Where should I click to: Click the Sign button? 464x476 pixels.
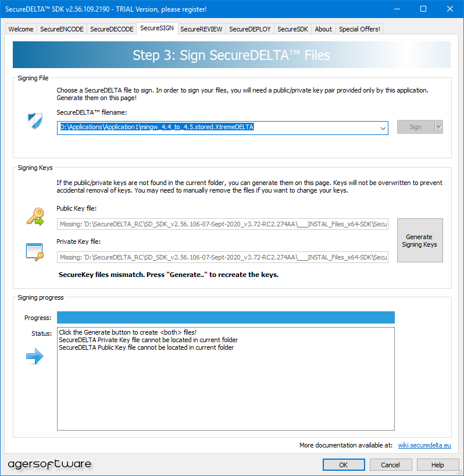click(x=416, y=127)
